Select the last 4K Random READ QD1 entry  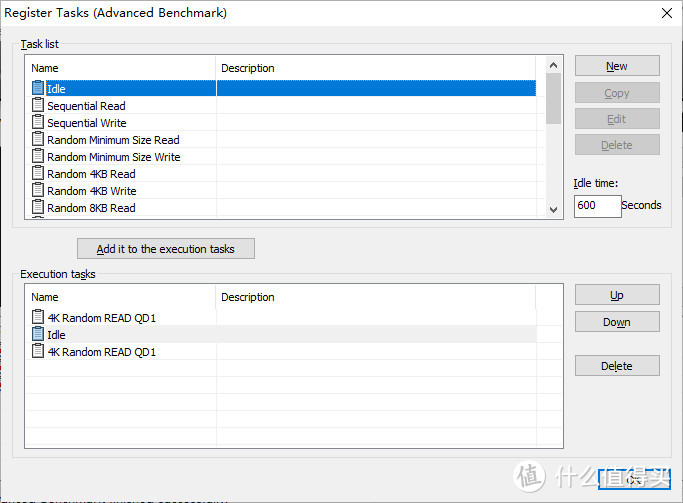[101, 352]
